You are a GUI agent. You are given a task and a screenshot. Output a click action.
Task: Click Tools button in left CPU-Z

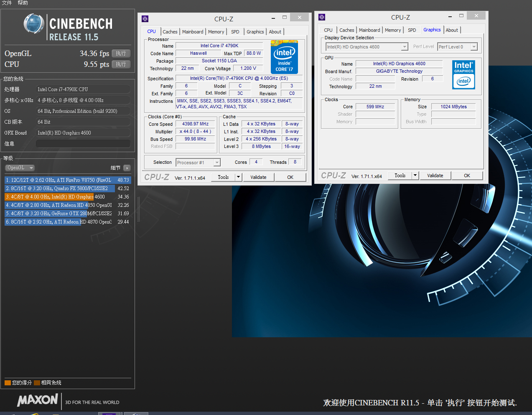(x=223, y=177)
